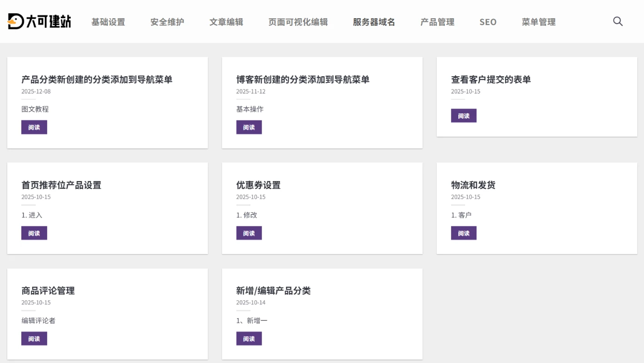
Task: Select the 安全维护 menu item
Action: click(x=167, y=22)
